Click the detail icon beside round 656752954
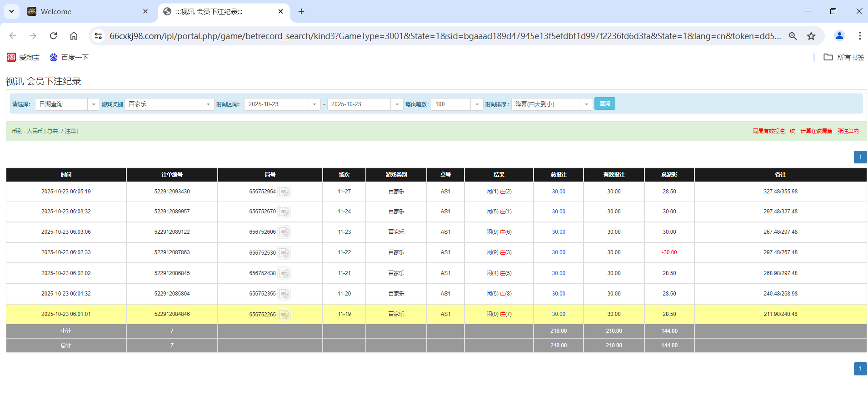Image resolution: width=868 pixels, height=404 pixels. tap(284, 192)
